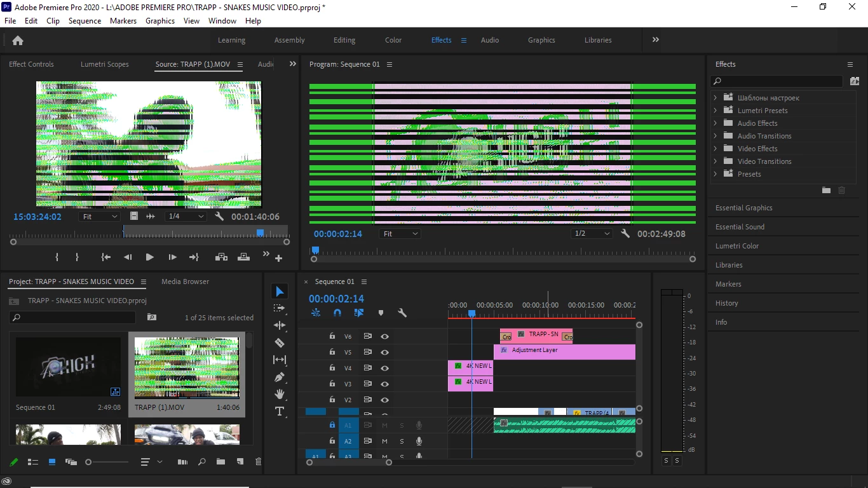Select the Track Select Forward tool

tap(280, 308)
